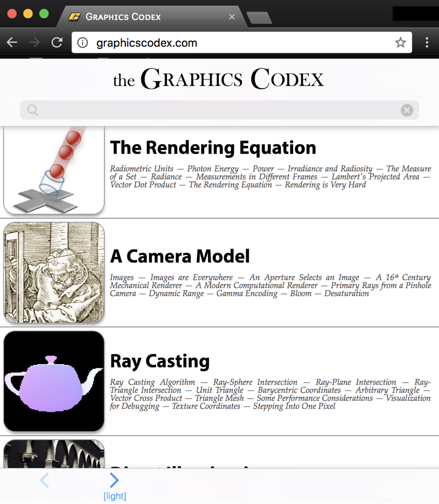439x504 pixels.
Task: Click the address bar showing graphicscodex.com
Action: click(x=242, y=43)
